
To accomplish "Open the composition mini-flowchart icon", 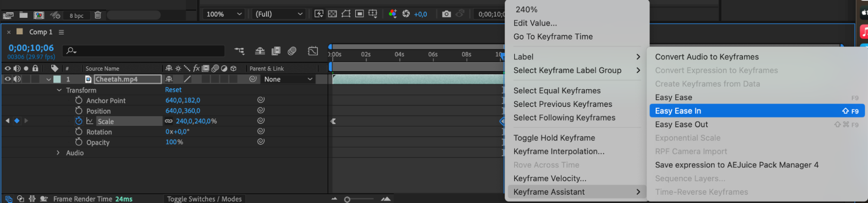I will (x=239, y=51).
